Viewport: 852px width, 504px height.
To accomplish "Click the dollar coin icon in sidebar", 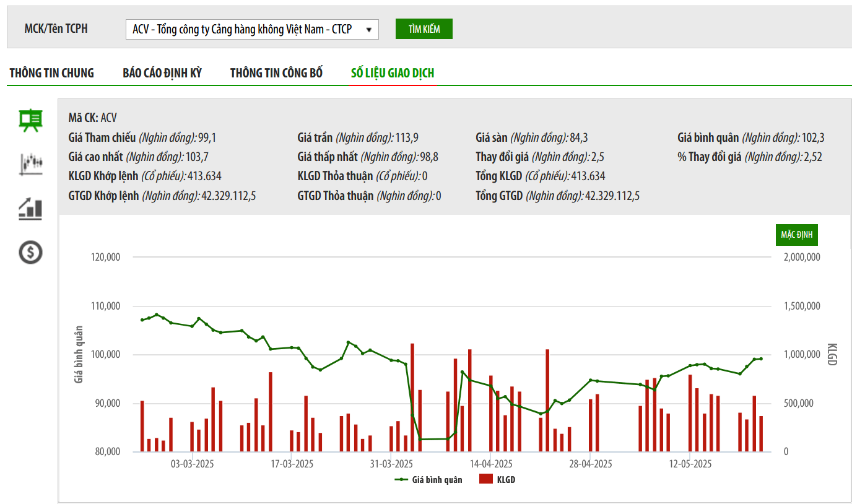I will [x=30, y=252].
